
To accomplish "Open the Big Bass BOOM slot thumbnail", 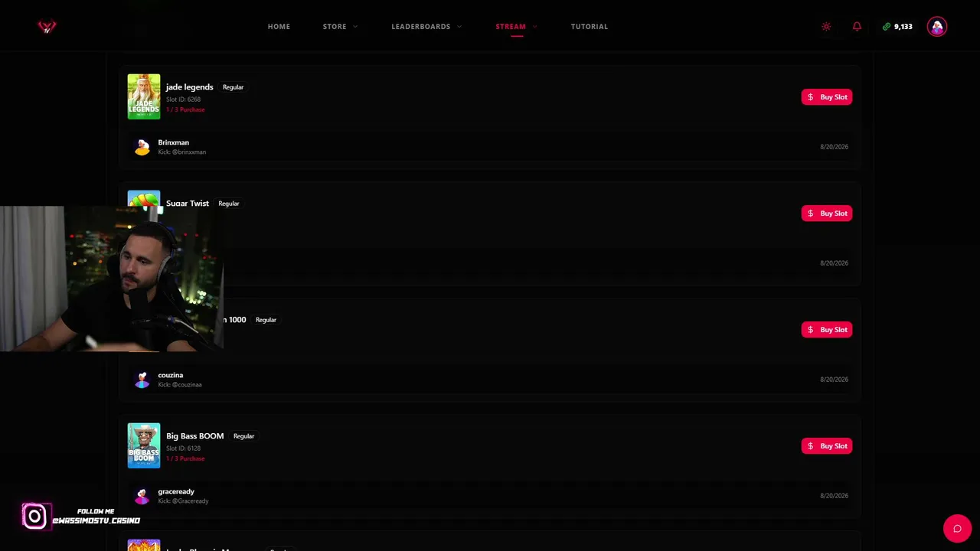I will click(144, 445).
